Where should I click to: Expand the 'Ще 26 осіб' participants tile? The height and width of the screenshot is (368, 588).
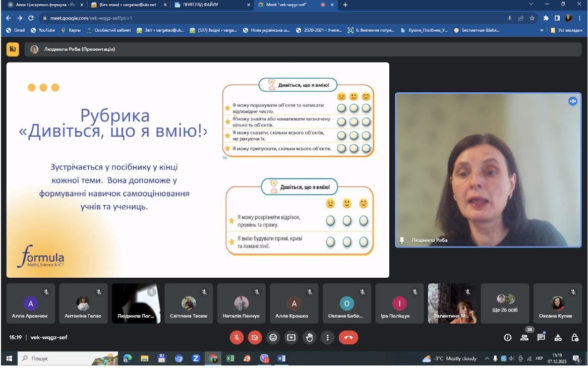tap(505, 303)
